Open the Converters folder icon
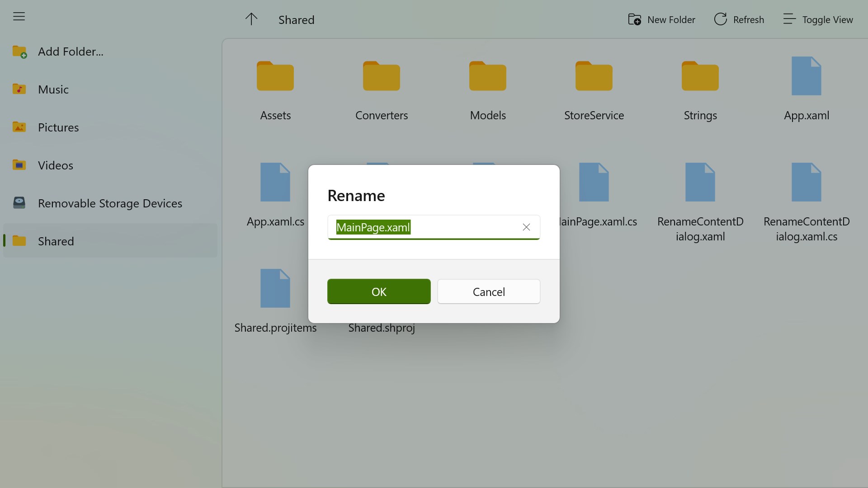Image resolution: width=868 pixels, height=488 pixels. (x=382, y=76)
